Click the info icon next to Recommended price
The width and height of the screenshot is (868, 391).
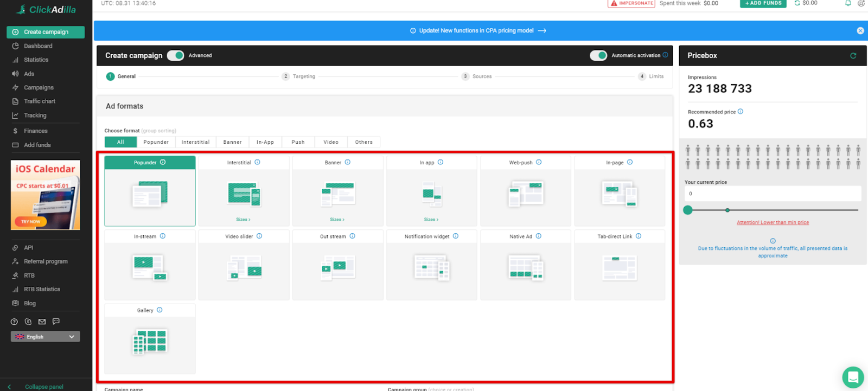[x=741, y=112]
